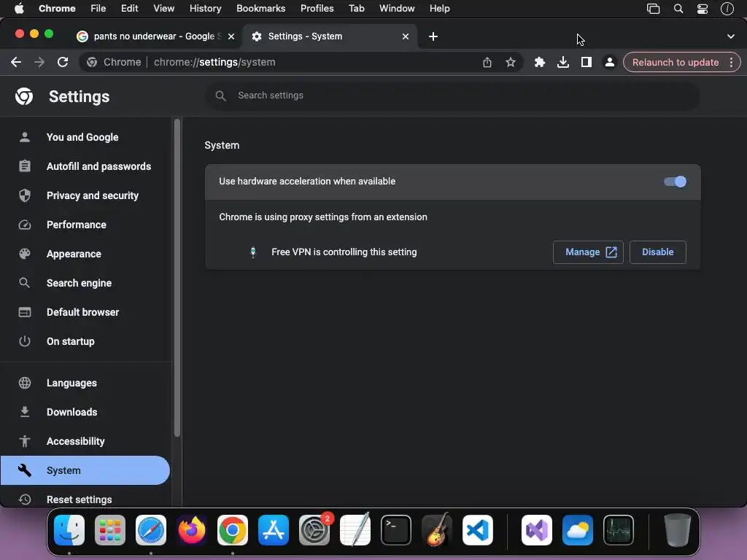747x560 pixels.
Task: Open Launchpad from the Dock
Action: click(110, 530)
